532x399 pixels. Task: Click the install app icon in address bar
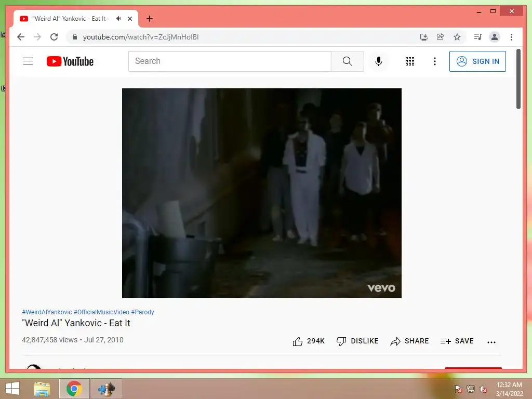(424, 37)
